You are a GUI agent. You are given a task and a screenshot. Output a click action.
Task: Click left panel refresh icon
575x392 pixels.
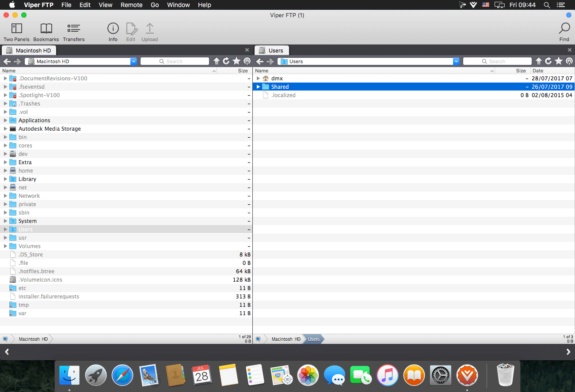pos(226,61)
